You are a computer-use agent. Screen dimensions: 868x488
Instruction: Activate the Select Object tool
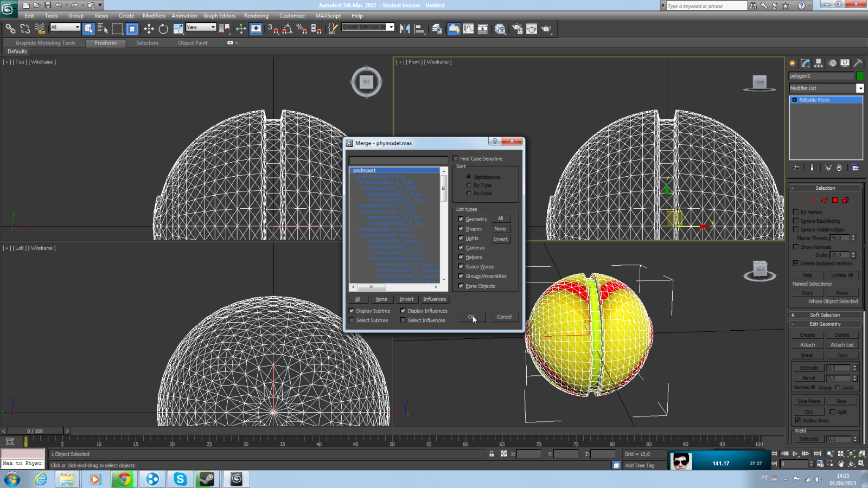click(x=88, y=29)
